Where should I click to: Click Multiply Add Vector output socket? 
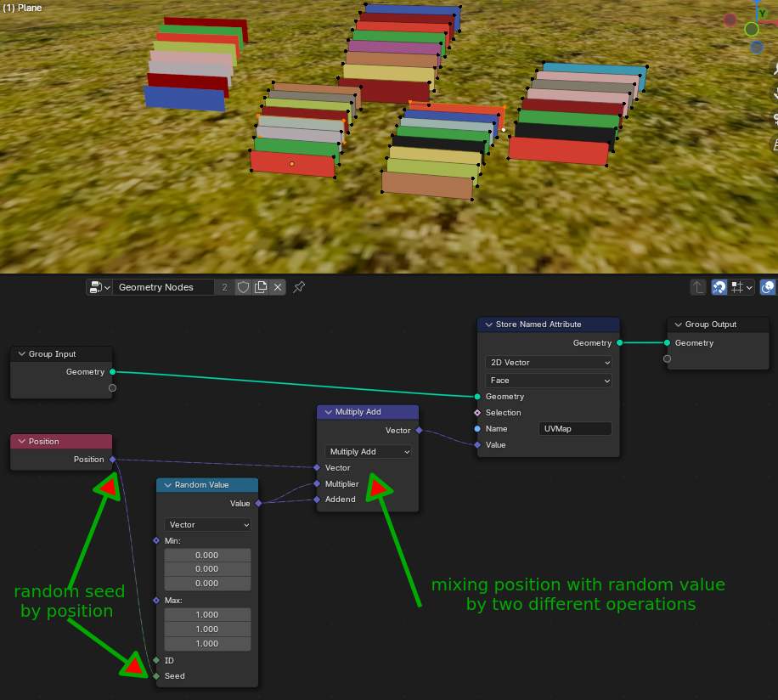420,430
